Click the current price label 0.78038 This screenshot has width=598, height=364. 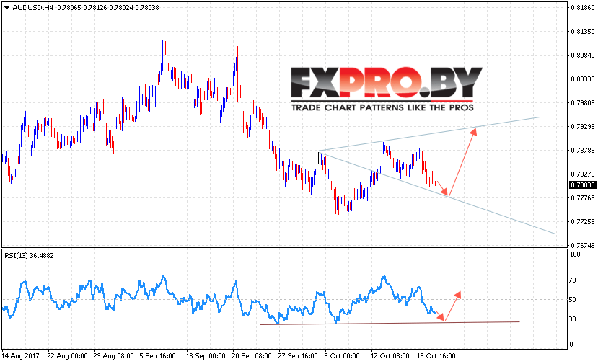click(582, 185)
